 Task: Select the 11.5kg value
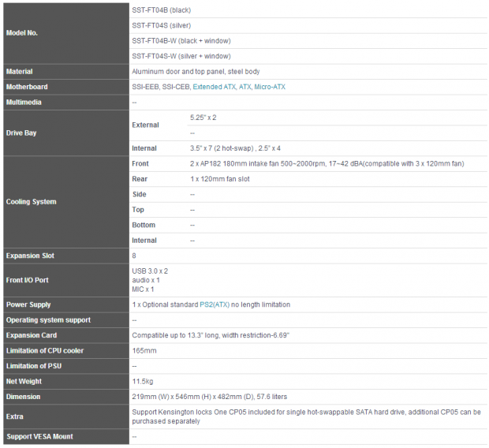(x=143, y=381)
